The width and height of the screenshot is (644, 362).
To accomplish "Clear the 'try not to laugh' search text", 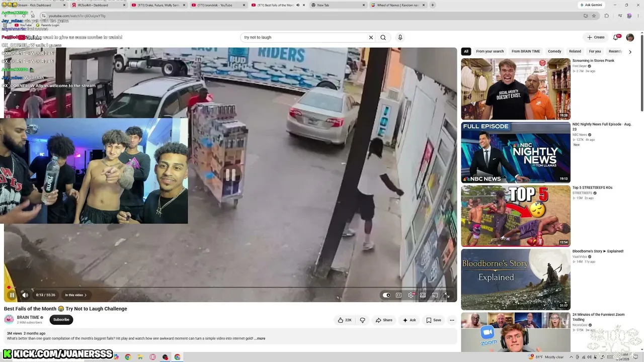I will tap(371, 37).
